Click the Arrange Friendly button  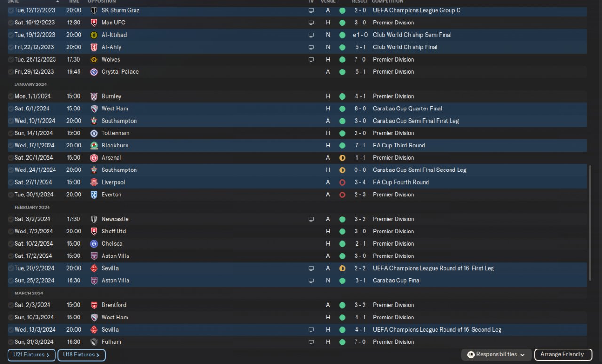tap(562, 355)
